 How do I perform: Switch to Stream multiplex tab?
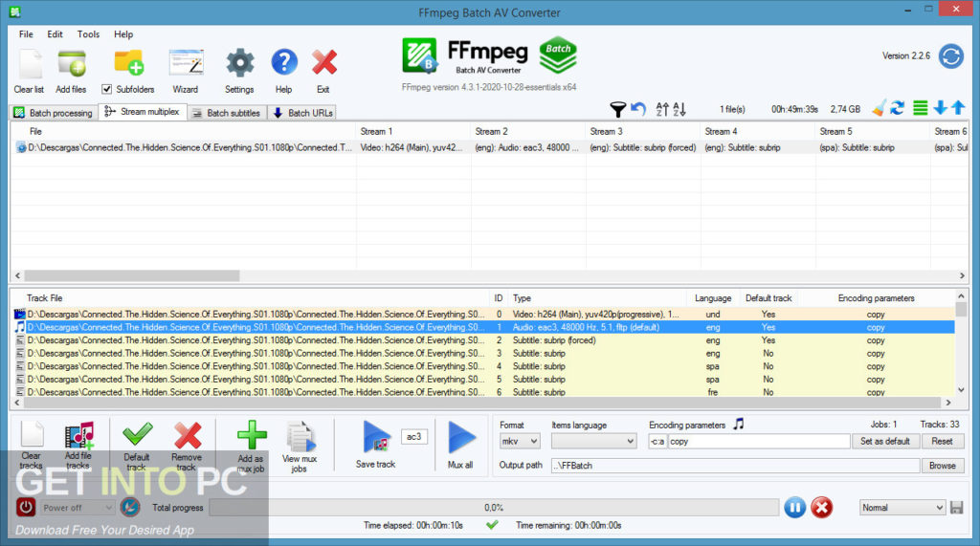coord(143,111)
